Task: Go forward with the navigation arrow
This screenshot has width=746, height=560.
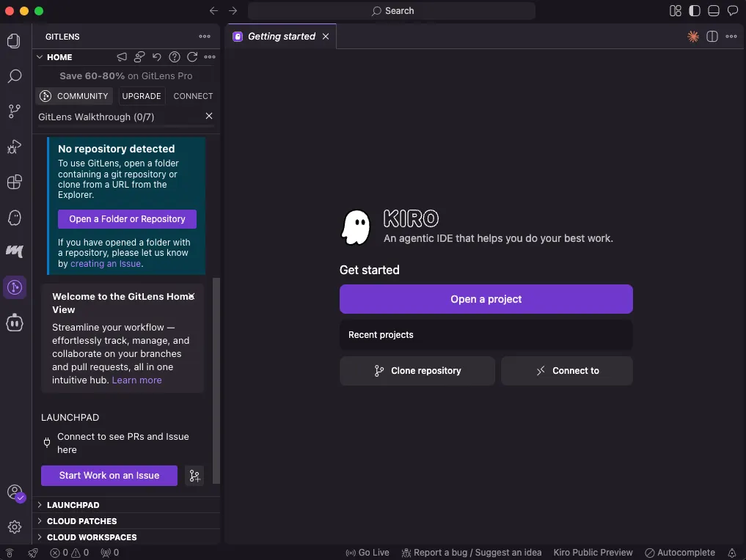Action: pyautogui.click(x=233, y=10)
